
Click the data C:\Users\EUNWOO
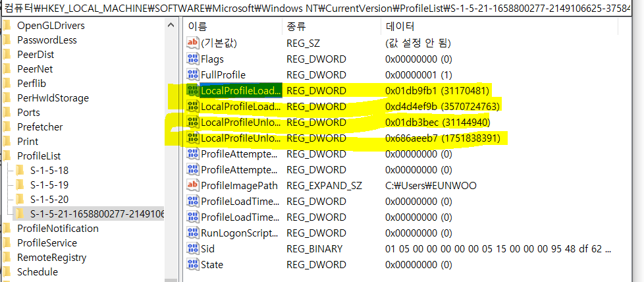point(431,186)
